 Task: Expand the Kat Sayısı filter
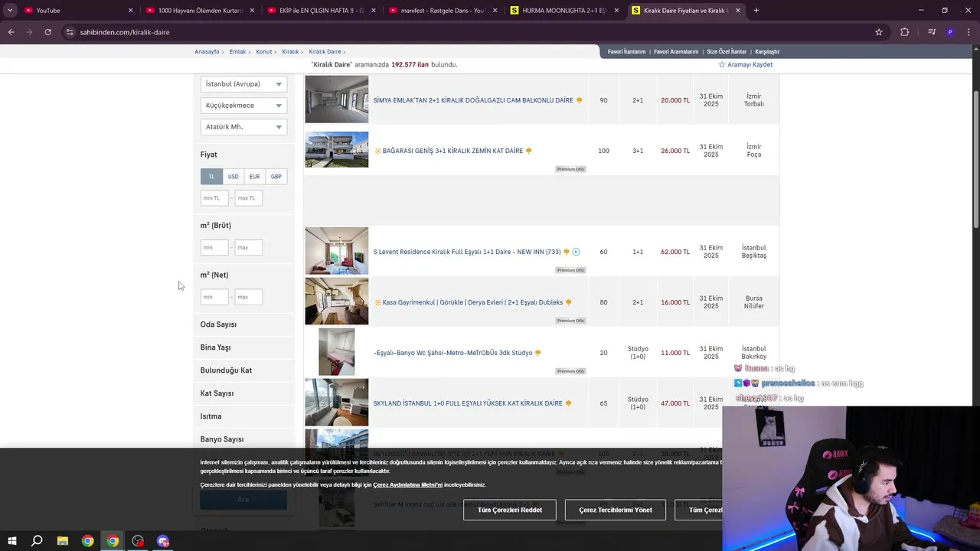pos(217,393)
